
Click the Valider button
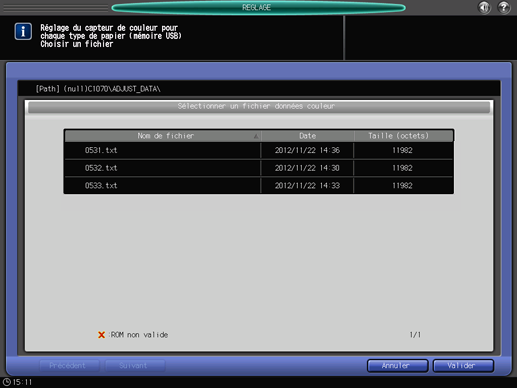click(x=463, y=366)
